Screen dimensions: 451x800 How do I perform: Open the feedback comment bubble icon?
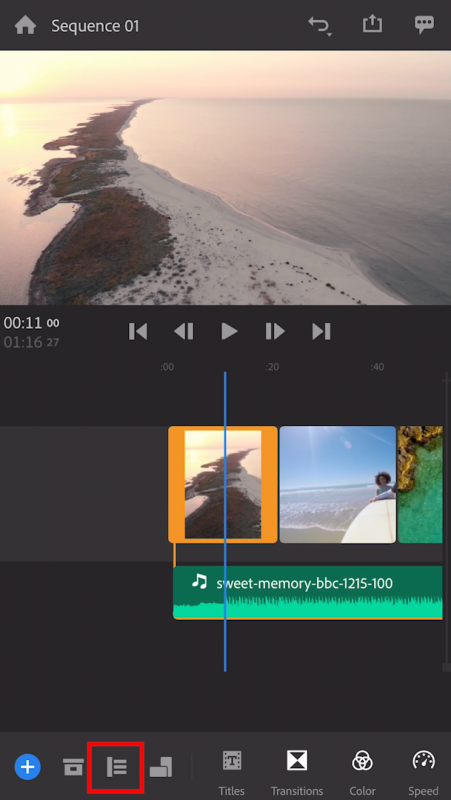(424, 24)
